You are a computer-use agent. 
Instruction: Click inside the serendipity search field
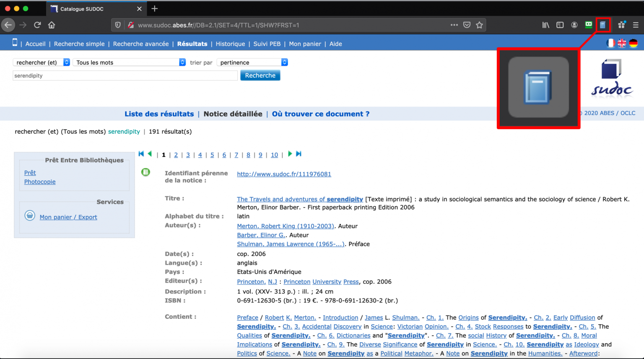[125, 75]
